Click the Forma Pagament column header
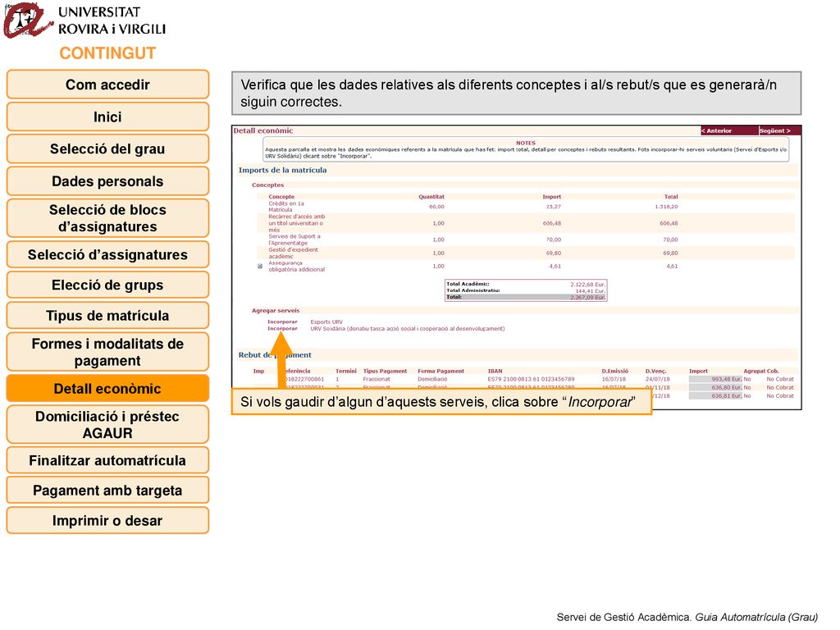 pyautogui.click(x=441, y=371)
